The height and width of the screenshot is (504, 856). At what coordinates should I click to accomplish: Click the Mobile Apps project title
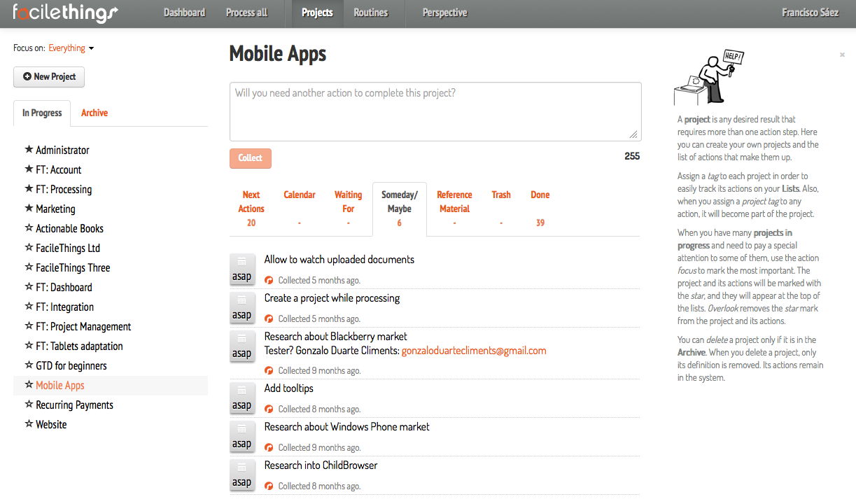tap(278, 54)
